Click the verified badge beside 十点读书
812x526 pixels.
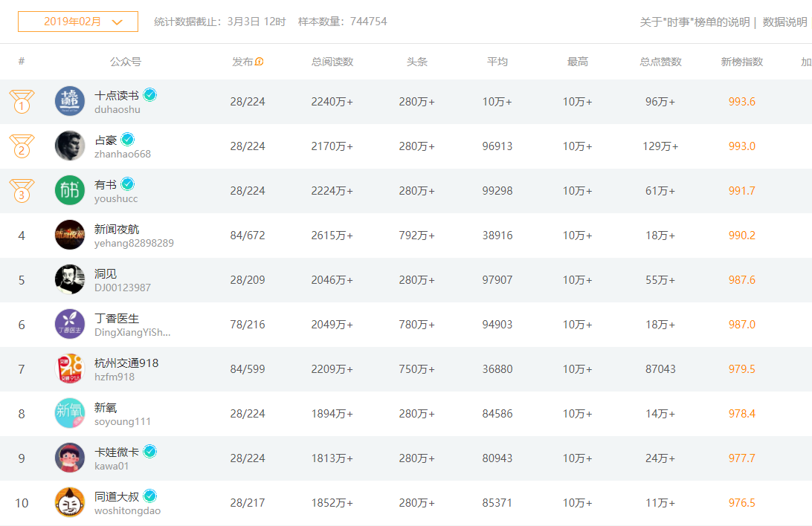click(150, 95)
